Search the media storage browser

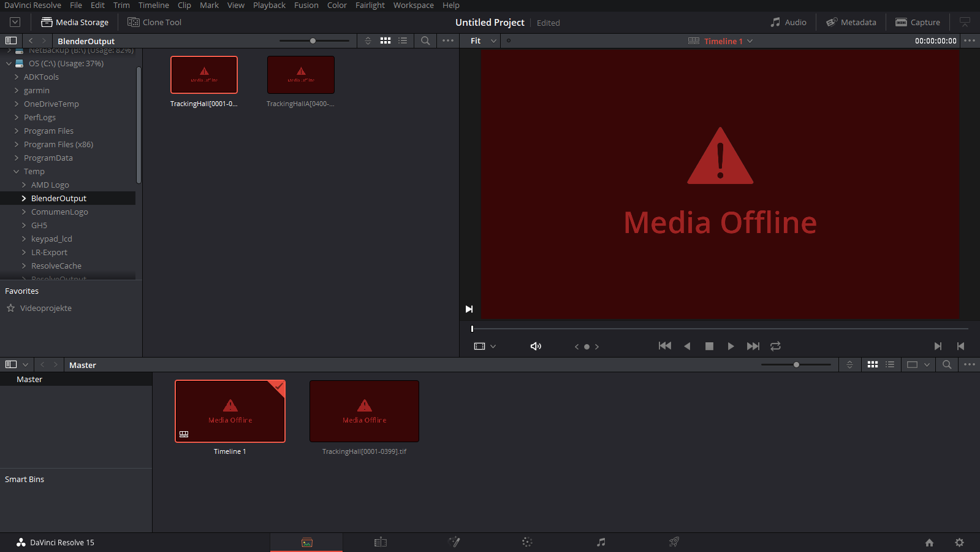425,41
